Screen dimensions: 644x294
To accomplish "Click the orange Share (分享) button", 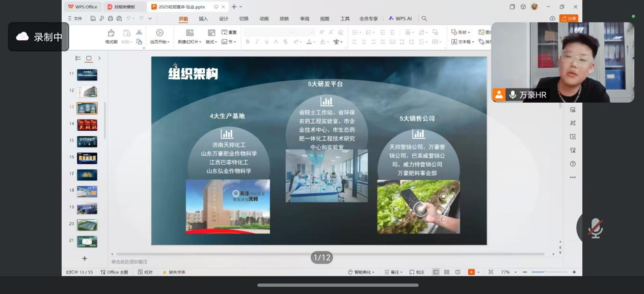I will [x=569, y=19].
